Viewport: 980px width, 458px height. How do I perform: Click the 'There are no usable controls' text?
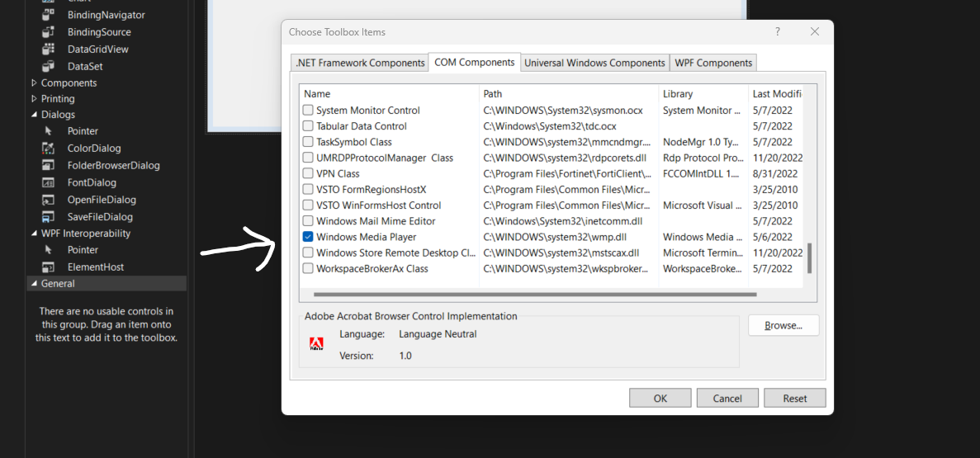(x=107, y=324)
